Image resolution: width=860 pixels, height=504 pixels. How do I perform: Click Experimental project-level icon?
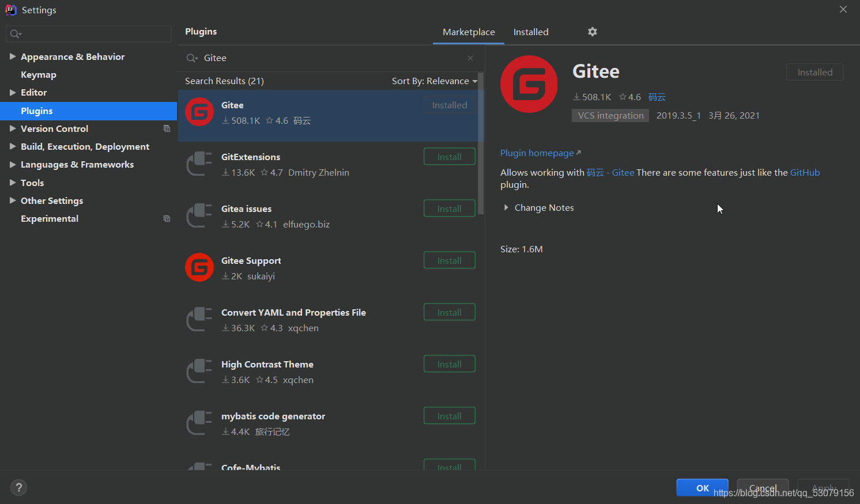[167, 218]
